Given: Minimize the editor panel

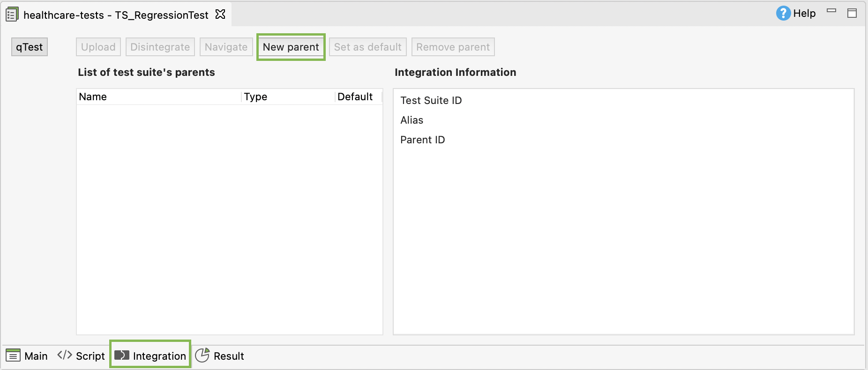Looking at the screenshot, I should [x=831, y=11].
